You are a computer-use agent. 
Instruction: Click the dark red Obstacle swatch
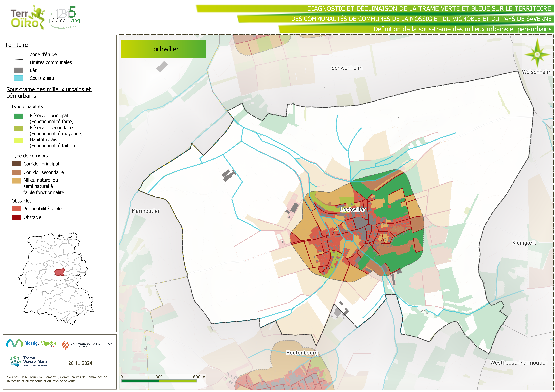pos(16,217)
